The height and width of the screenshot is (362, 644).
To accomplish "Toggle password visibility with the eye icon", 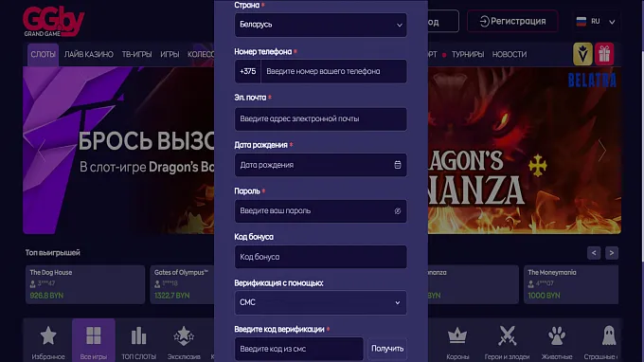I will pos(397,210).
